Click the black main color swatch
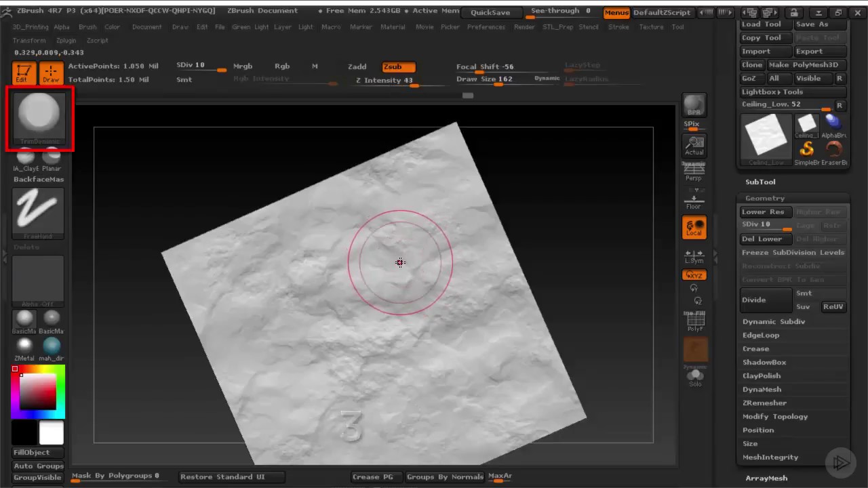868x488 pixels. 24,433
